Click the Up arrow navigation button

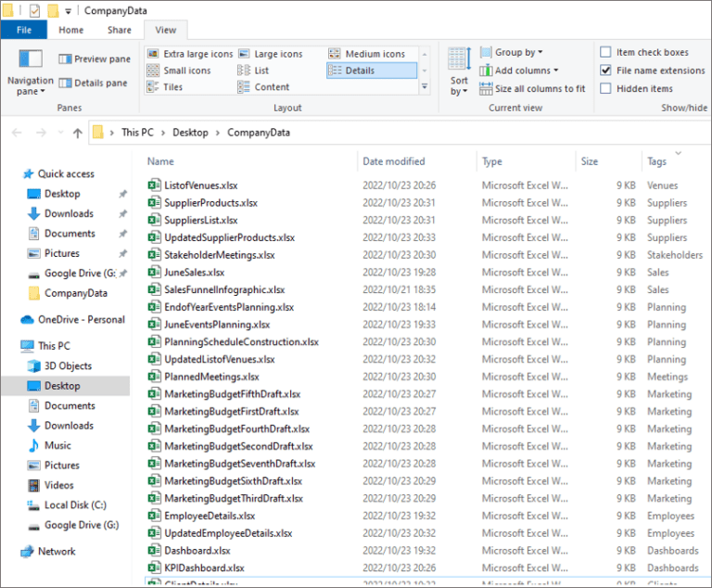click(x=77, y=133)
